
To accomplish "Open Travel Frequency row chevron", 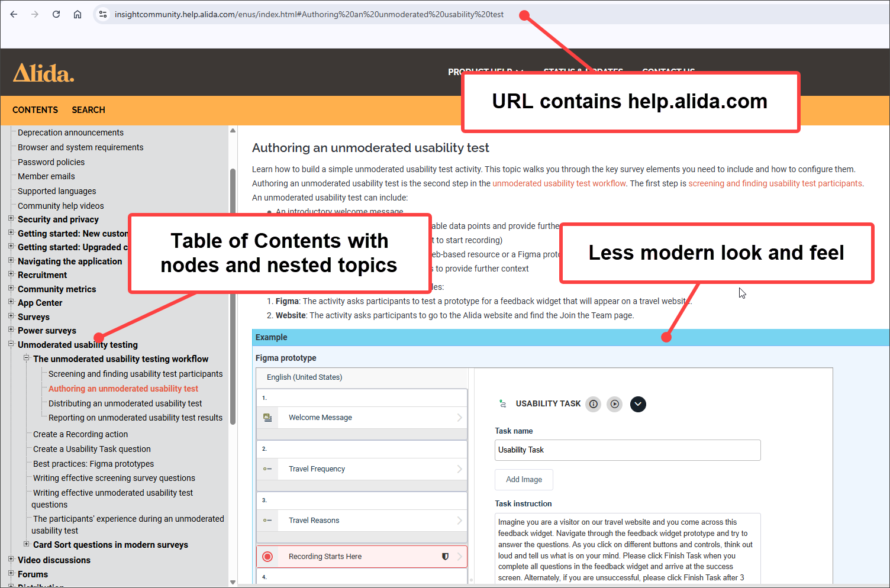I will click(460, 469).
